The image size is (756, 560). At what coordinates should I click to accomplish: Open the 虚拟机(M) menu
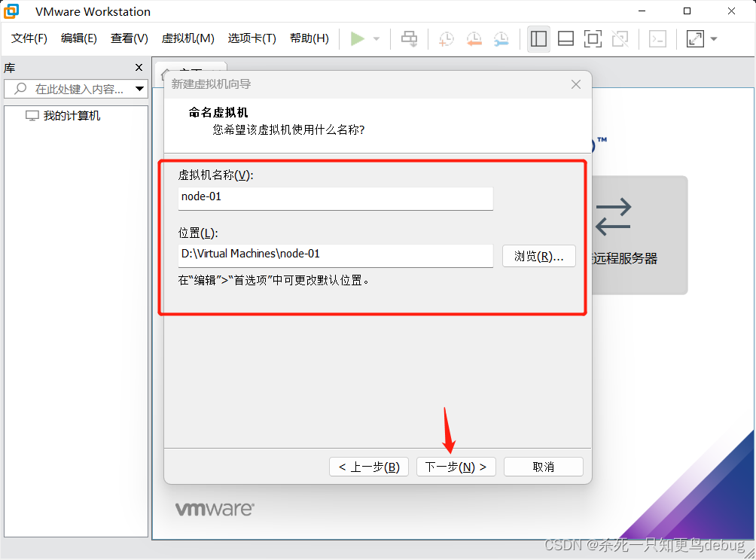(187, 38)
